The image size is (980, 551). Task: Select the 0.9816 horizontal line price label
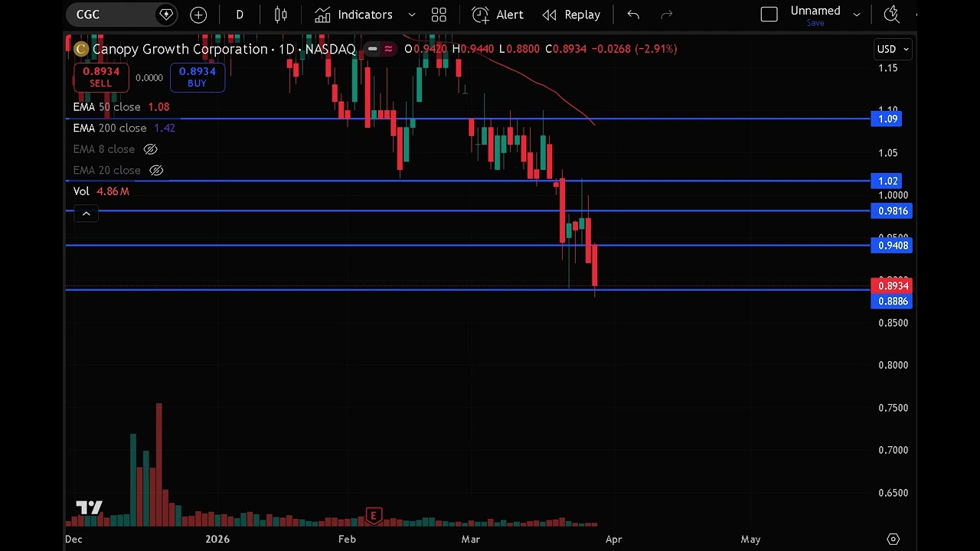(x=891, y=211)
